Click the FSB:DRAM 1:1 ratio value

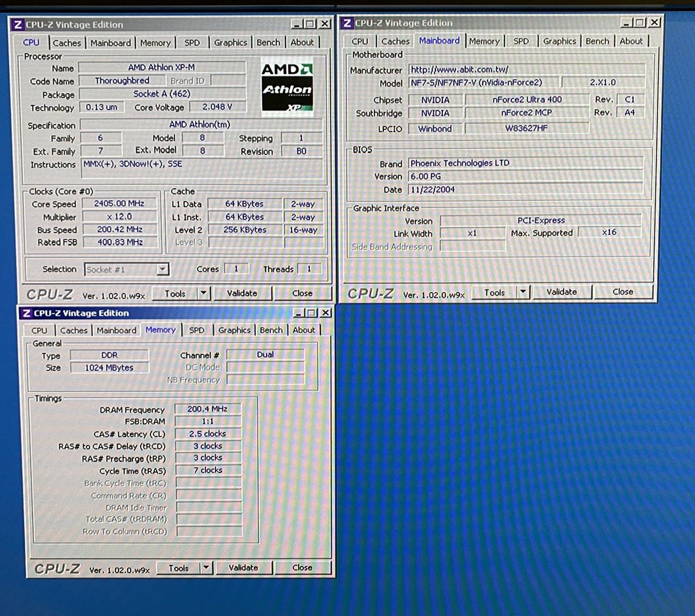pyautogui.click(x=207, y=421)
